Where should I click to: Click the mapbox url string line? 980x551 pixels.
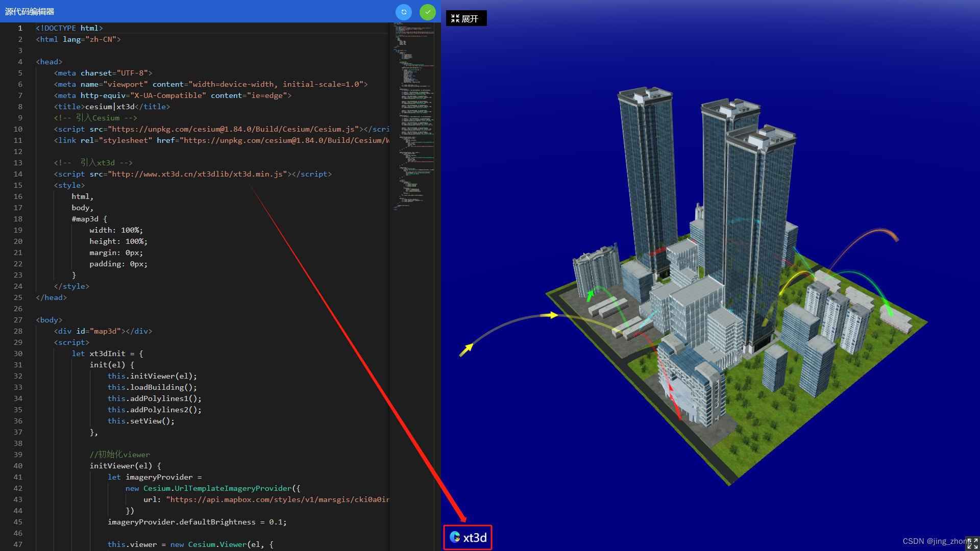coord(266,499)
